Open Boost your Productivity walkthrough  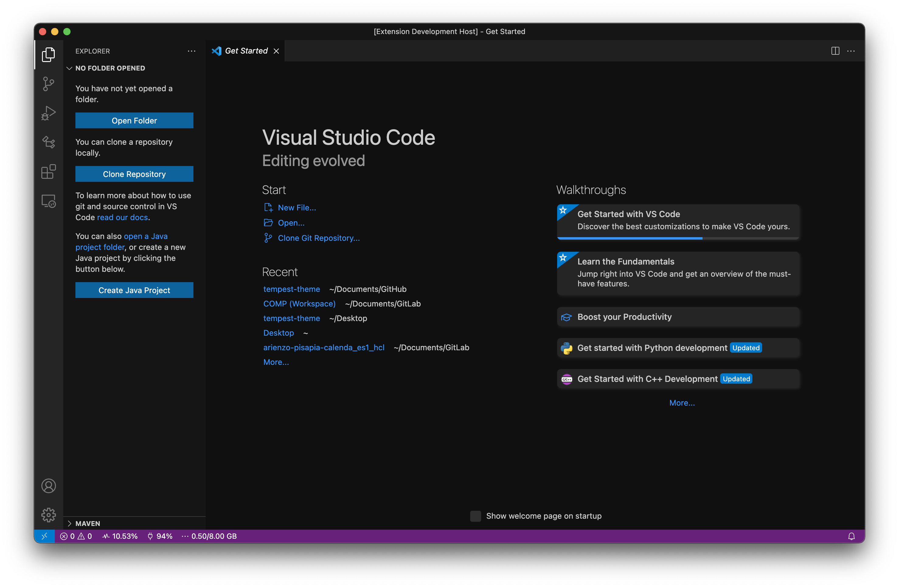point(678,317)
